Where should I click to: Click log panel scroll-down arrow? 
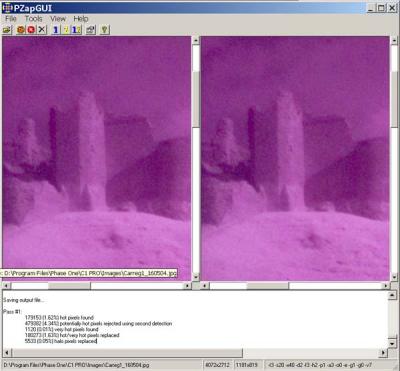(392, 343)
